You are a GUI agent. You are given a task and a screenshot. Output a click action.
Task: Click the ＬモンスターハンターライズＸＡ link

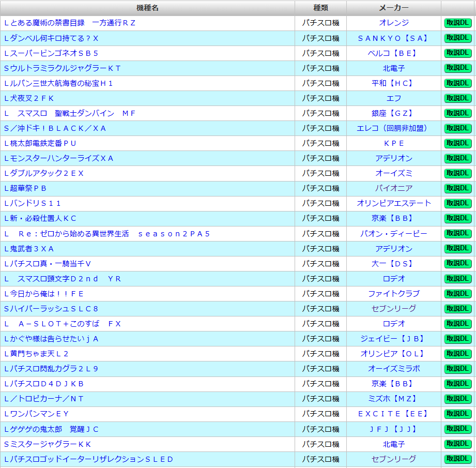click(x=58, y=159)
